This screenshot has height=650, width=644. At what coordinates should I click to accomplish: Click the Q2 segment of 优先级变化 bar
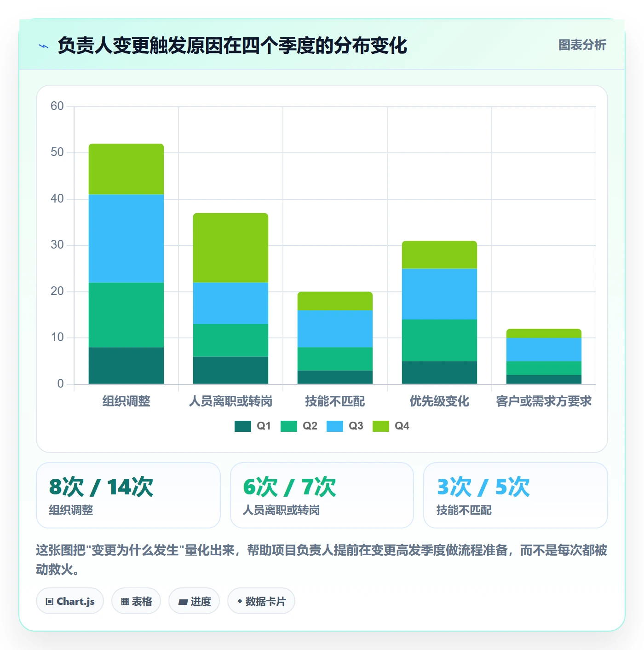click(x=439, y=340)
